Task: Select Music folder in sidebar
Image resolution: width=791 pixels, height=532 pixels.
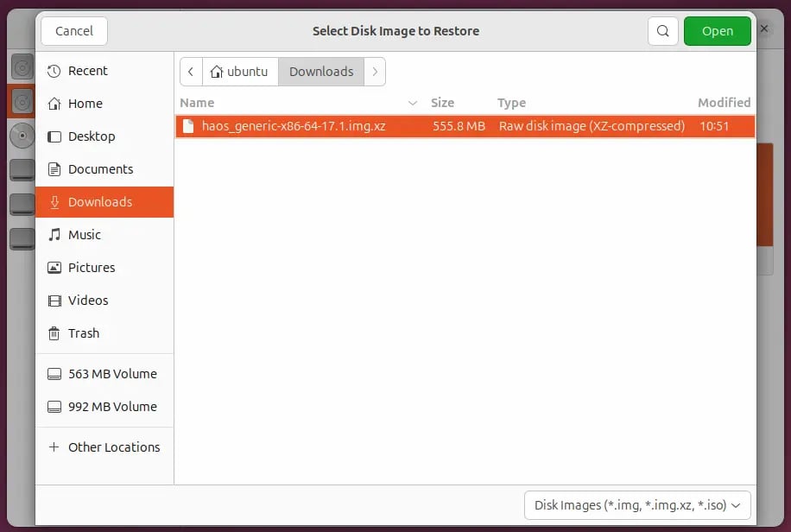Action: pyautogui.click(x=84, y=235)
